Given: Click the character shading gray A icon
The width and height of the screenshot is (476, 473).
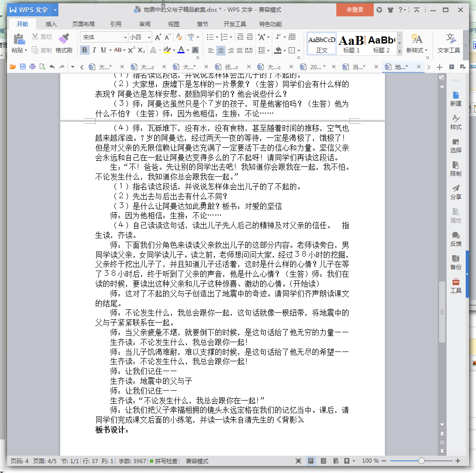Looking at the screenshot, I should tap(196, 50).
